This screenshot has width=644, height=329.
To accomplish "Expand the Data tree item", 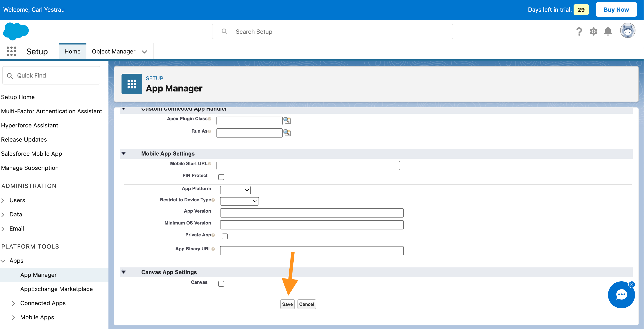I will coord(3,215).
